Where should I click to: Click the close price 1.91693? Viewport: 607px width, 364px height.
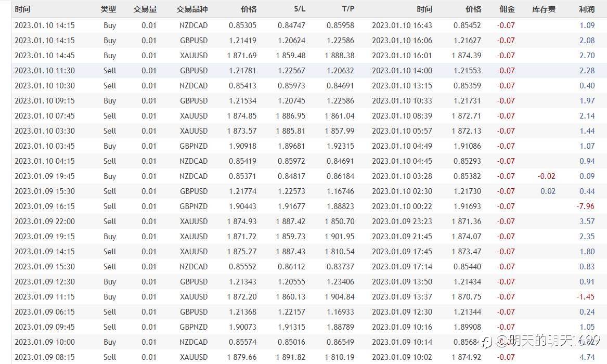tap(467, 206)
